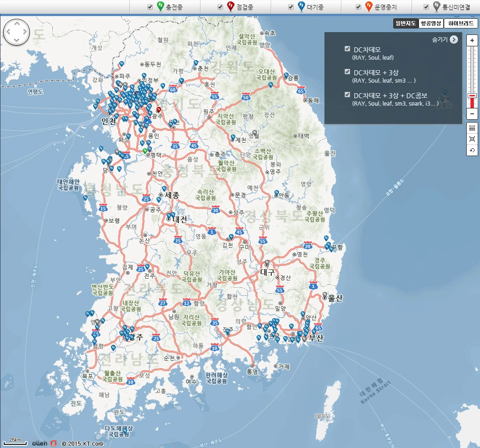This screenshot has height=448, width=480.
Task: Click the 숨기기 hide text link
Action: [440, 39]
